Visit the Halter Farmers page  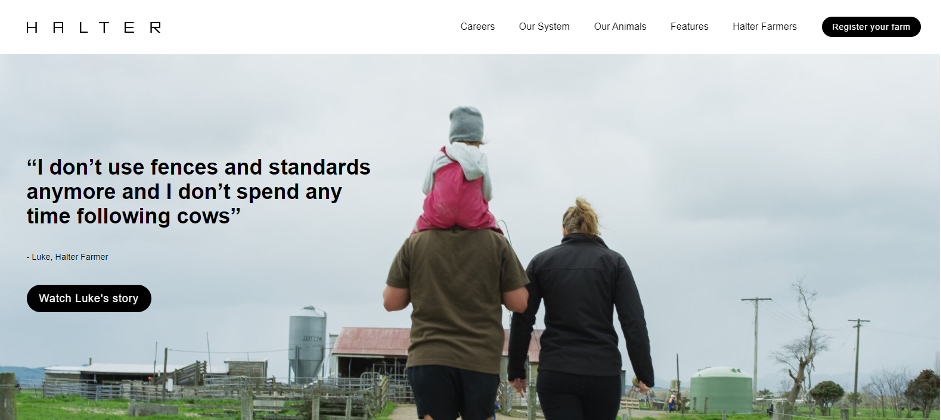(x=765, y=26)
